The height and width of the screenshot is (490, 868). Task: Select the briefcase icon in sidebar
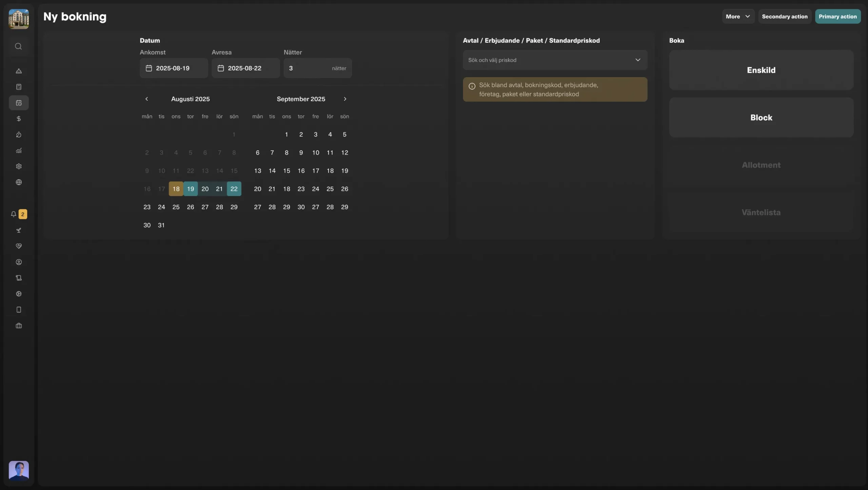(19, 326)
